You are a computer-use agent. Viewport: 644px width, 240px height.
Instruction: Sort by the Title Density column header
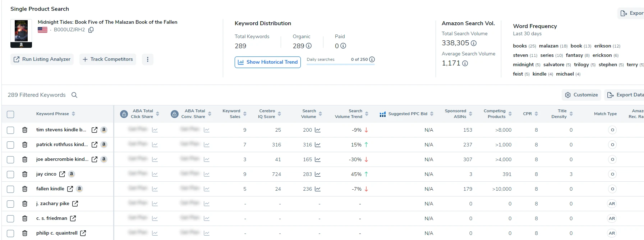tap(571, 114)
